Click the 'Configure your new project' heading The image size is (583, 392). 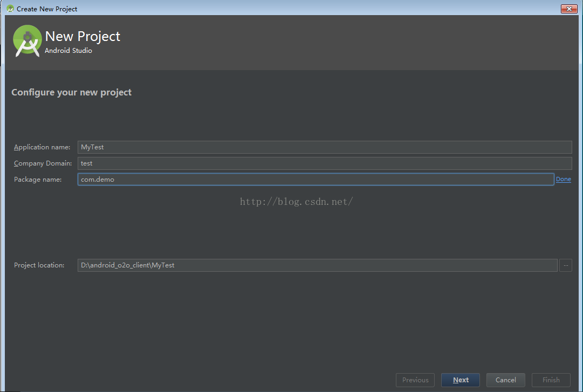point(71,92)
